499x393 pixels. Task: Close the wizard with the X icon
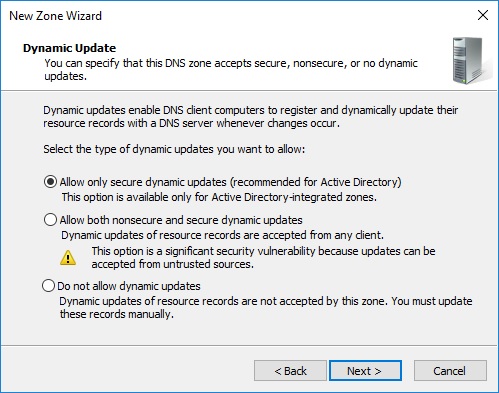[483, 15]
